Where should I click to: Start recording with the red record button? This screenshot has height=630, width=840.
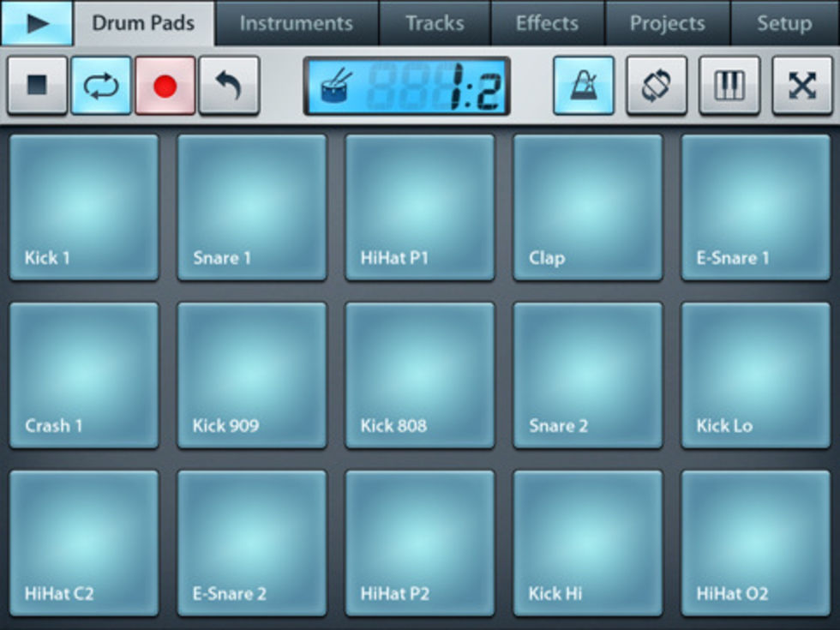[x=165, y=85]
